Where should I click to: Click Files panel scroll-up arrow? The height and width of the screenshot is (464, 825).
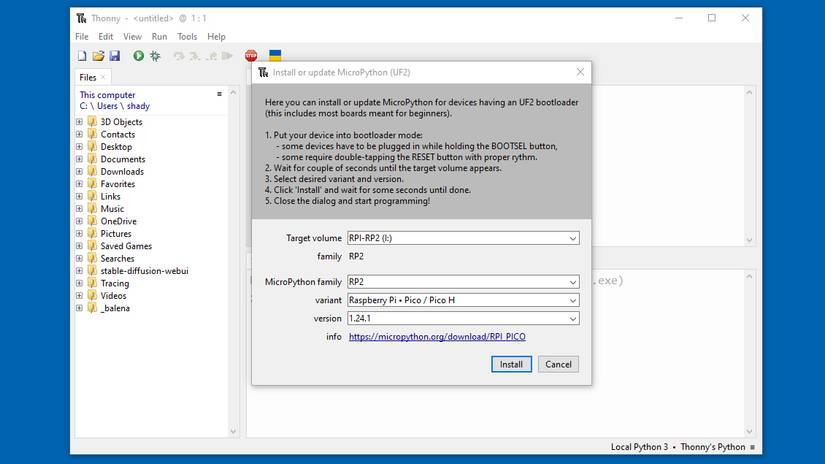[x=234, y=92]
